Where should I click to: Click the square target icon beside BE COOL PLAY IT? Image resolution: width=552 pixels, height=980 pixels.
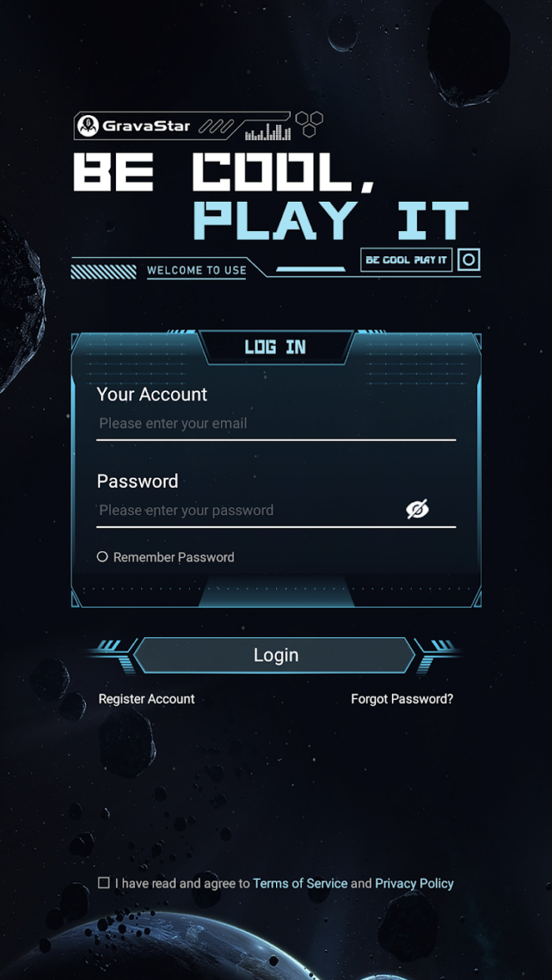pyautogui.click(x=468, y=259)
